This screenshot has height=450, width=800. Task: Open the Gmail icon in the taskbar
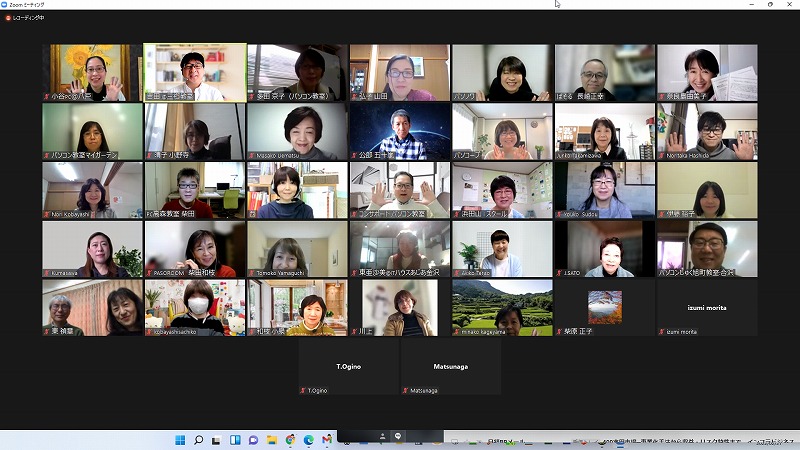326,440
